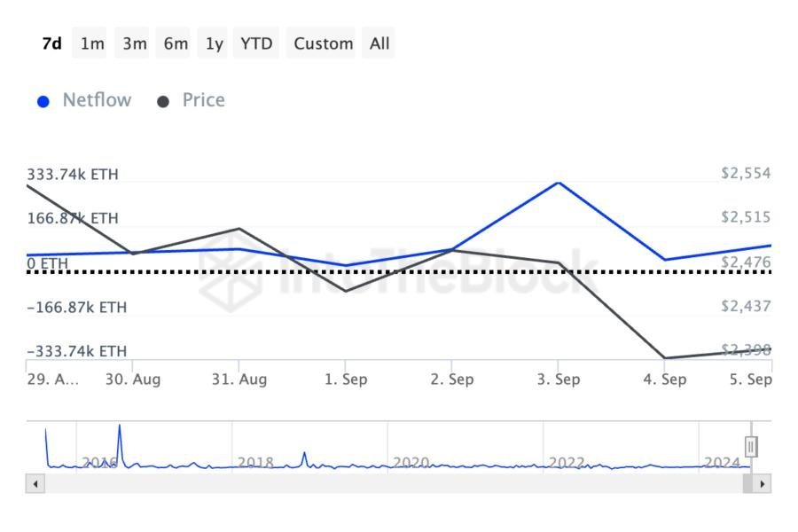Image resolution: width=798 pixels, height=532 pixels.
Task: Show All time data
Action: 379,43
